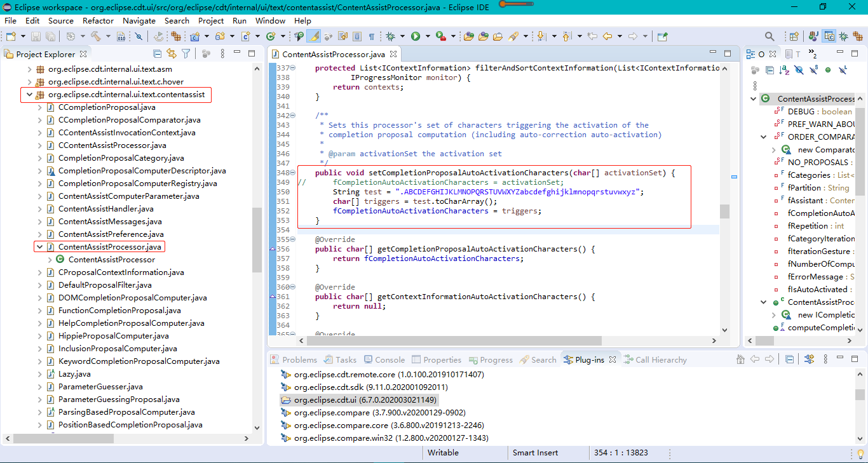Click Project Explorer horizontal scrollbar thumb

[x=63, y=439]
